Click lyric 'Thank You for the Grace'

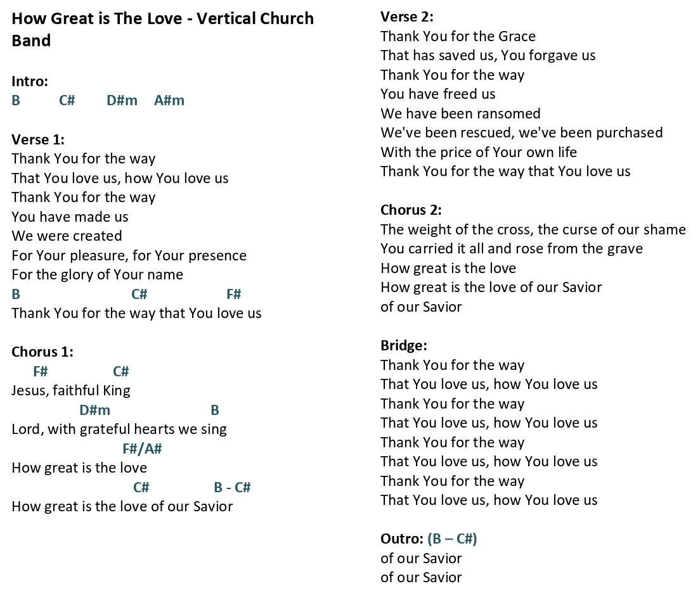coord(458,36)
